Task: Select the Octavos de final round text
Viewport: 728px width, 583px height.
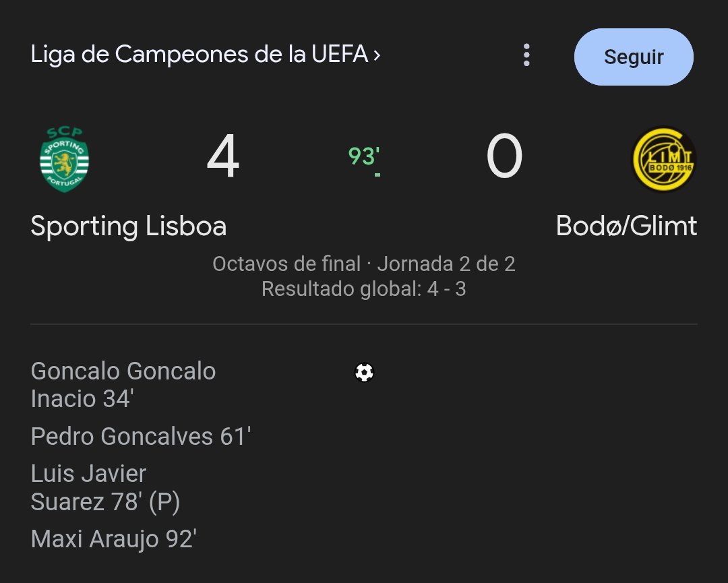Action: (286, 264)
